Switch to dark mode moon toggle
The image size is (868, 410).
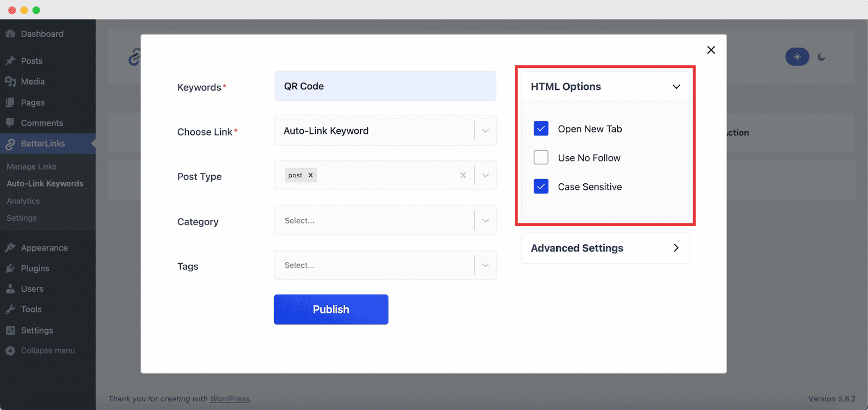822,57
